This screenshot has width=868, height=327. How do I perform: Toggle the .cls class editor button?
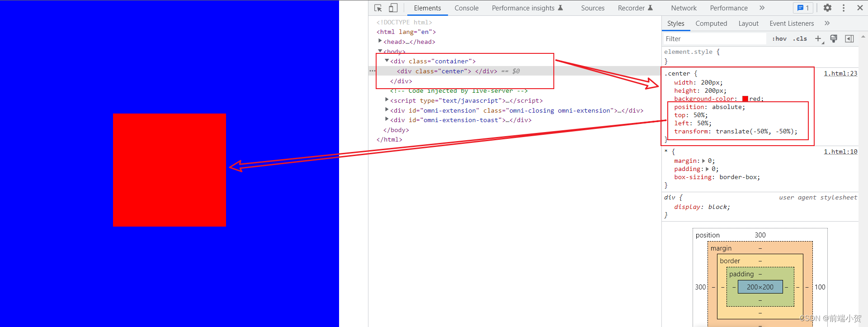click(x=800, y=39)
